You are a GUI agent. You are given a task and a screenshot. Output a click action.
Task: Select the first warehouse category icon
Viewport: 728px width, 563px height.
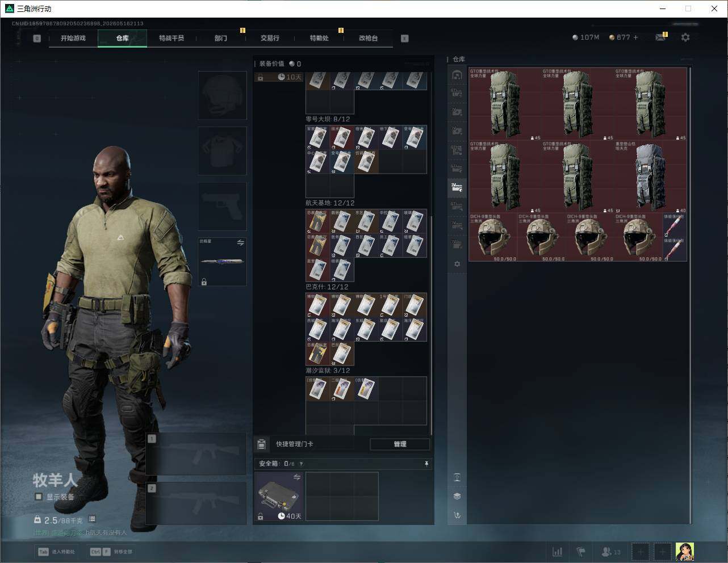(457, 75)
